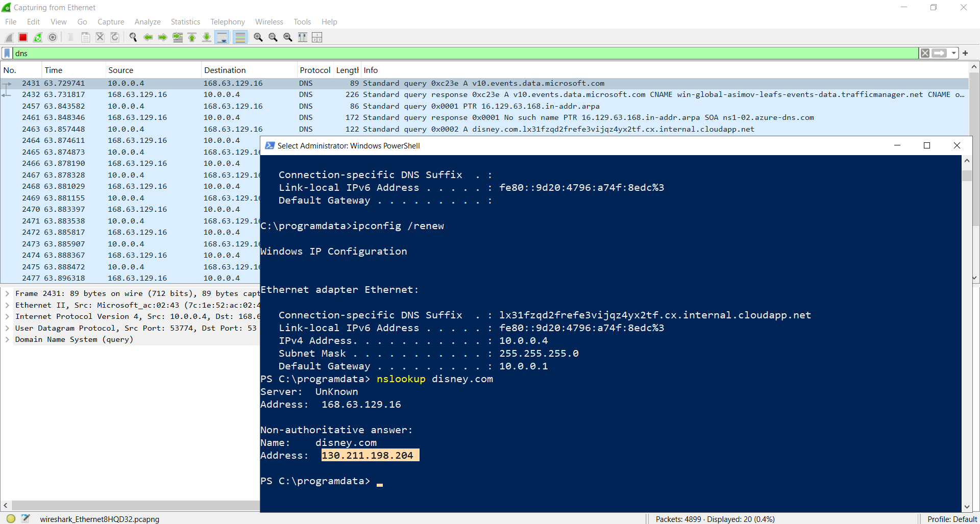Sort packets by Time column
Image resolution: width=980 pixels, height=524 pixels.
[x=73, y=70]
